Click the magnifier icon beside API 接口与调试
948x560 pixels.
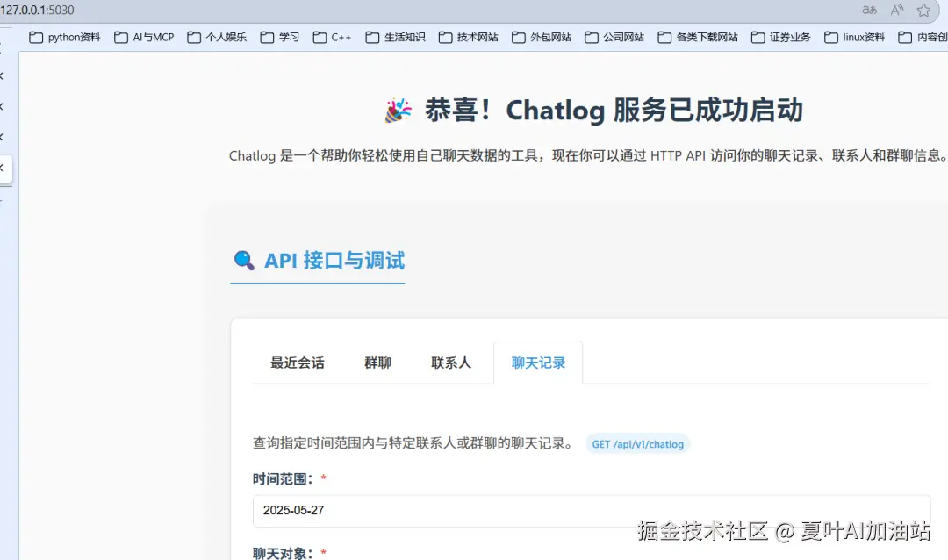(x=244, y=261)
